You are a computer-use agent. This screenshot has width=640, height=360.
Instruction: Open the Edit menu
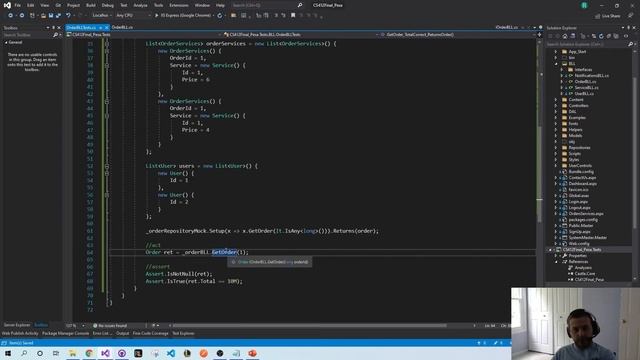31,5
